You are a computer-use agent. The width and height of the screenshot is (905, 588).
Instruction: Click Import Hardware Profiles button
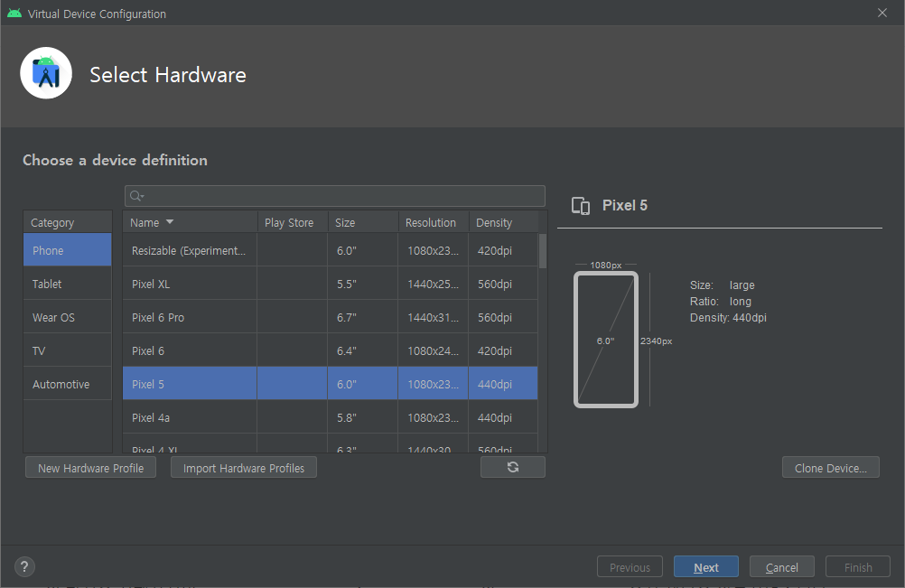click(x=244, y=468)
